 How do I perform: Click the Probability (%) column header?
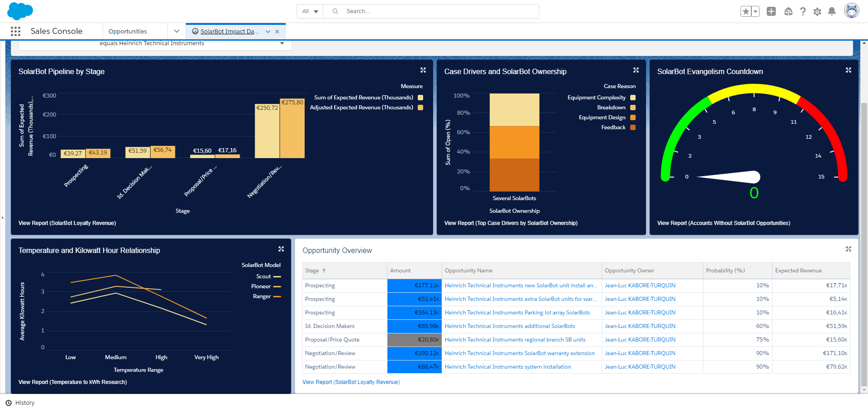coord(737,271)
